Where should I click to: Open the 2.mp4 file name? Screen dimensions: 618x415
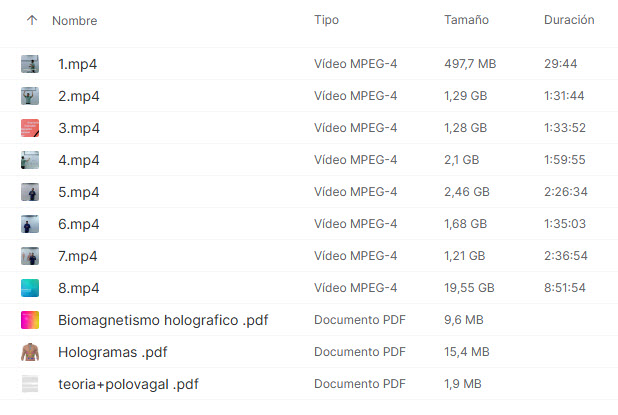[x=79, y=96]
